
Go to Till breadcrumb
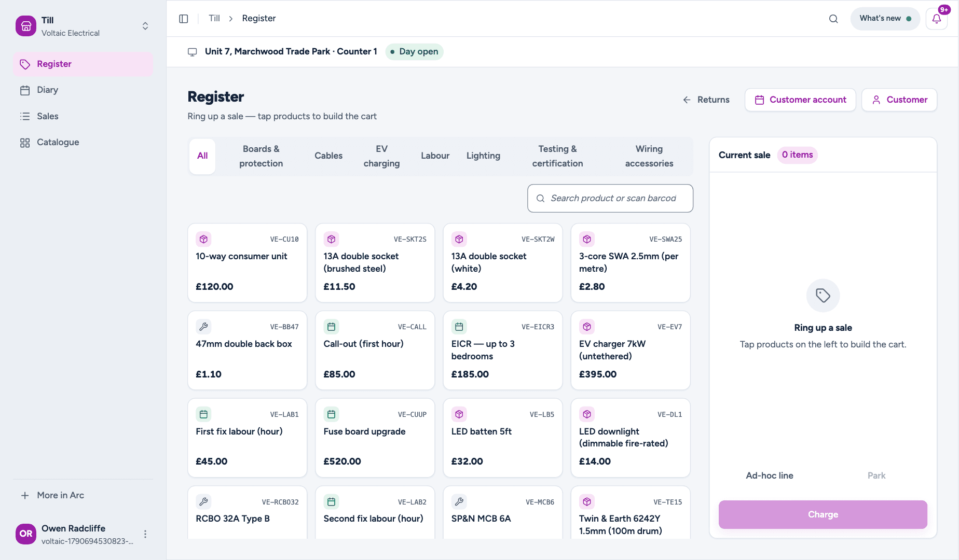tap(214, 19)
